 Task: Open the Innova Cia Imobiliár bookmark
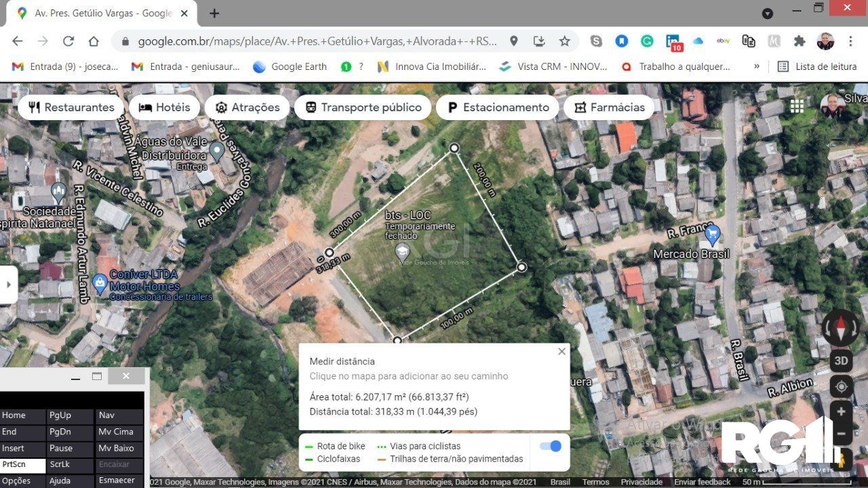pos(432,67)
